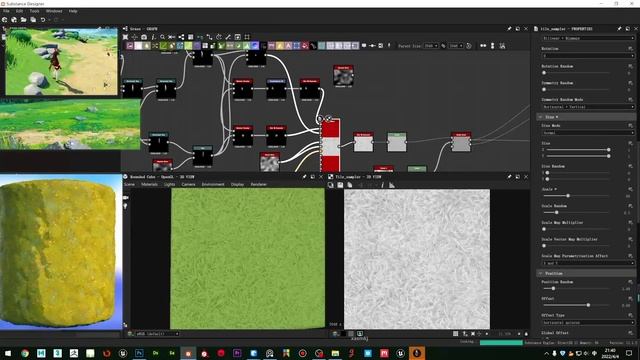Toggle light bulb icon in 3D view sidebar

126,207
